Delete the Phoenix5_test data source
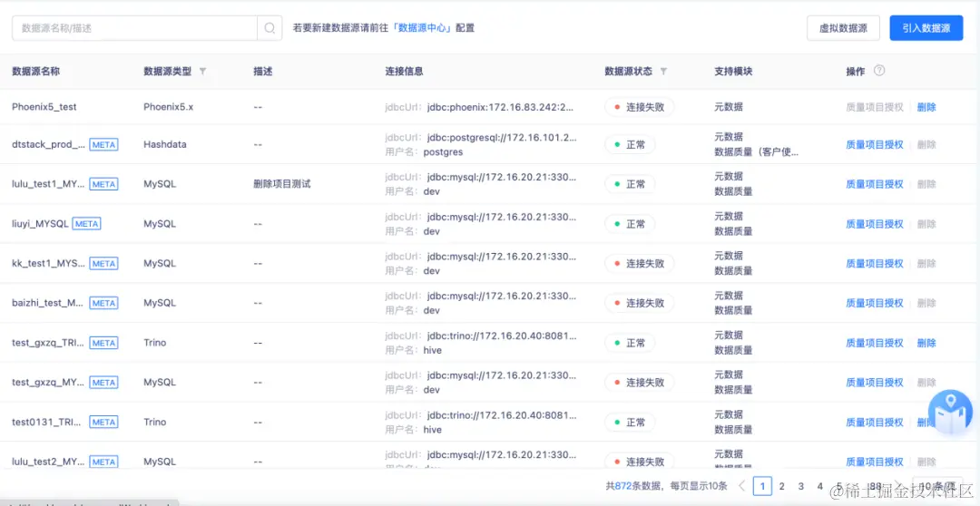Screen dimensions: 980x506 (x=926, y=107)
